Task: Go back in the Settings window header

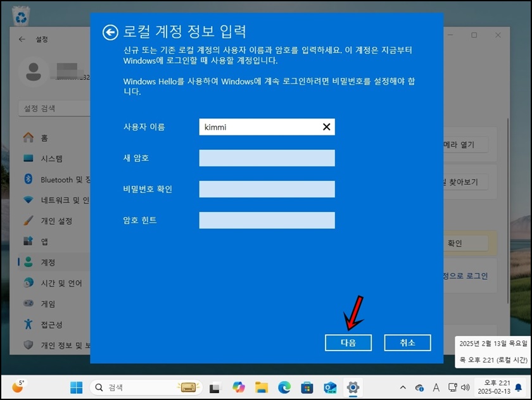Action: click(x=22, y=39)
